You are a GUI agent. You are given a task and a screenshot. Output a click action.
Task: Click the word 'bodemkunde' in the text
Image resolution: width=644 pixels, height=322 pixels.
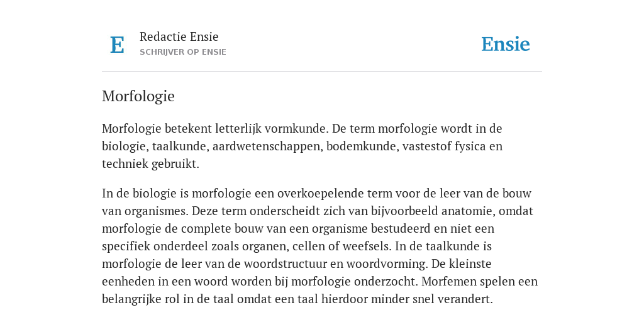click(x=362, y=147)
